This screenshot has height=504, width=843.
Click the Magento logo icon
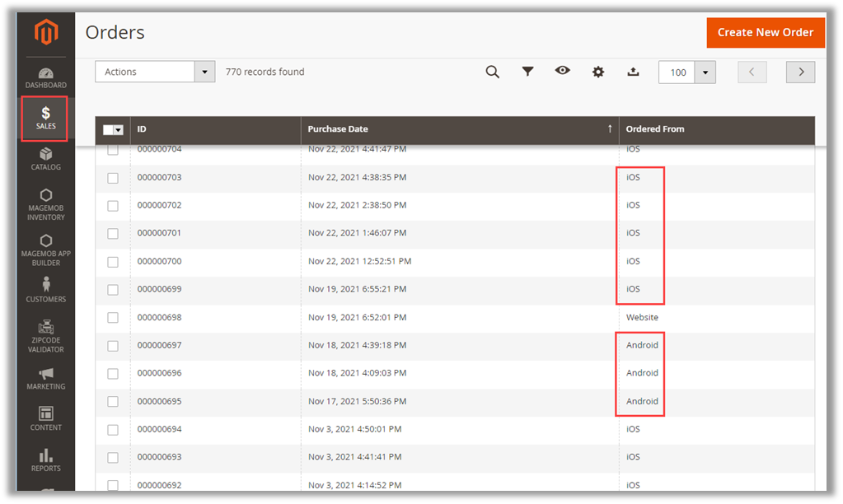click(46, 33)
